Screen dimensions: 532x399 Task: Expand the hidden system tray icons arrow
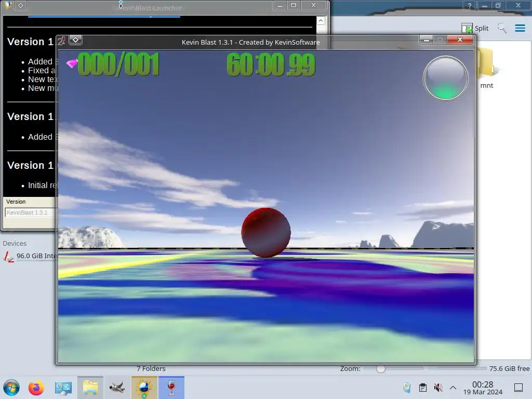453,388
